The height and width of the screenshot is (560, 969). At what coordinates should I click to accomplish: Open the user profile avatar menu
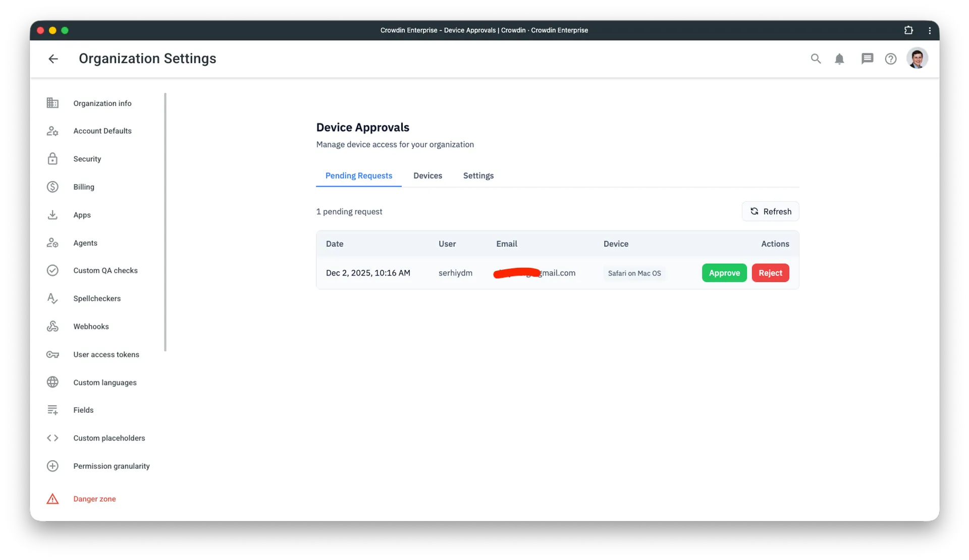918,59
